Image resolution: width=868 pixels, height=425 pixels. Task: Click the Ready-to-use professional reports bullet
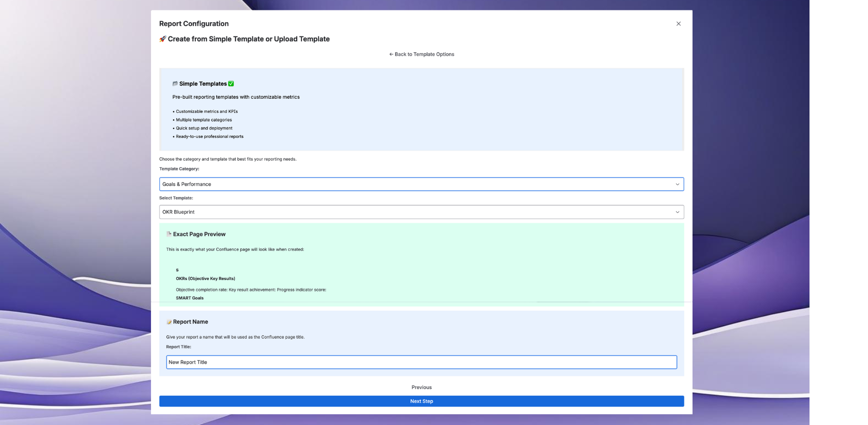click(209, 136)
